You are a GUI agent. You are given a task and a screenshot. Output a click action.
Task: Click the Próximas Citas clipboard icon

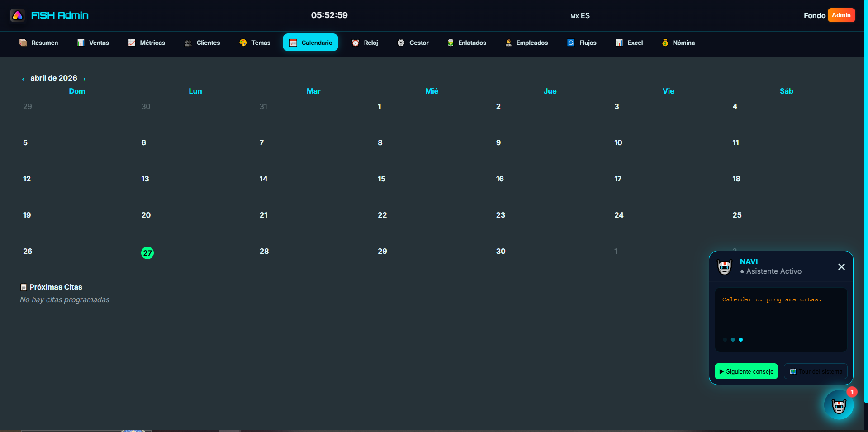[23, 287]
